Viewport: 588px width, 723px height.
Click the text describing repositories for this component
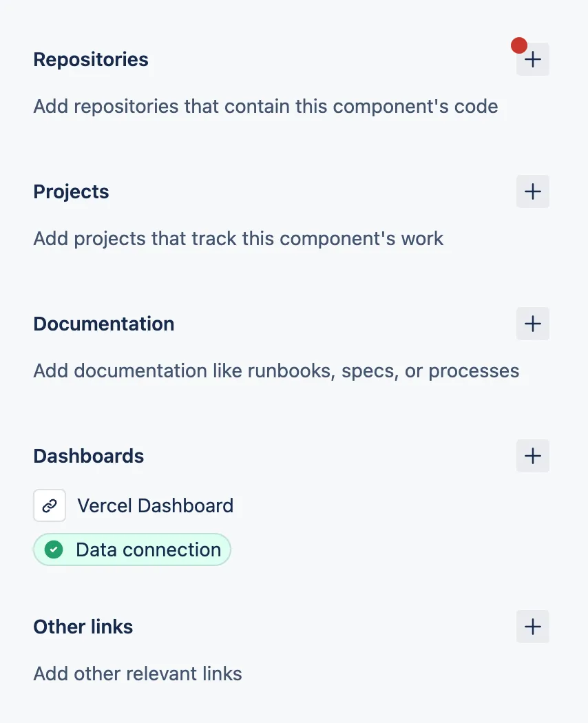tap(265, 106)
